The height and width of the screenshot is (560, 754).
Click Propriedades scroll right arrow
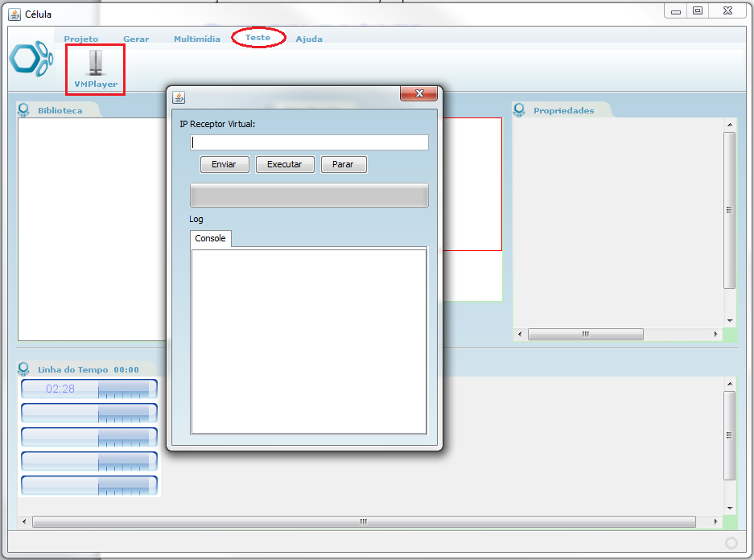pos(716,334)
